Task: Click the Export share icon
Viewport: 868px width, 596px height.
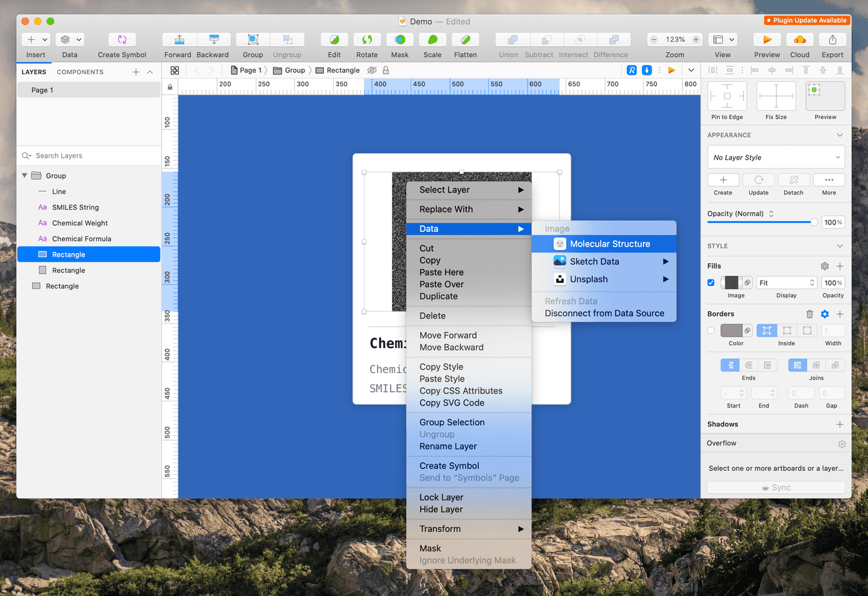Action: pyautogui.click(x=832, y=40)
